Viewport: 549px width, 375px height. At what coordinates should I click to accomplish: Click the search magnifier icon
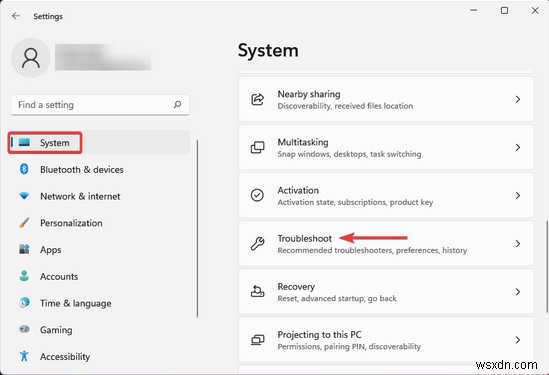pyautogui.click(x=178, y=104)
